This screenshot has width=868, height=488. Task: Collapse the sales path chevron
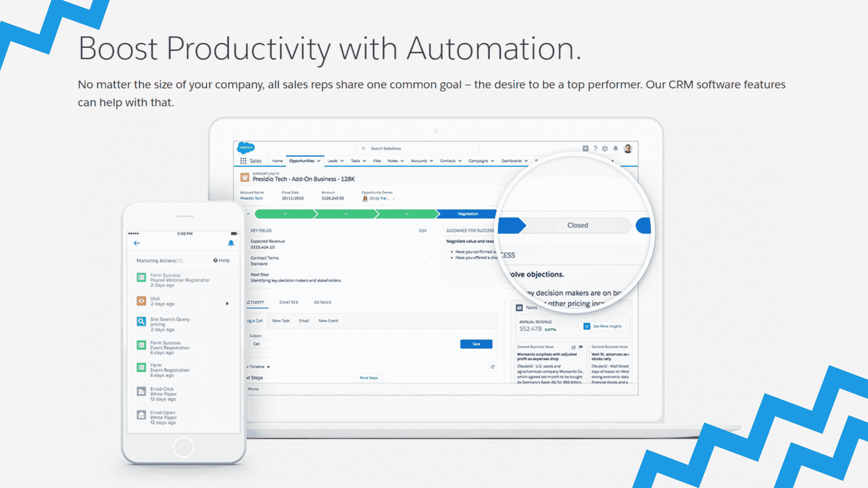248,214
